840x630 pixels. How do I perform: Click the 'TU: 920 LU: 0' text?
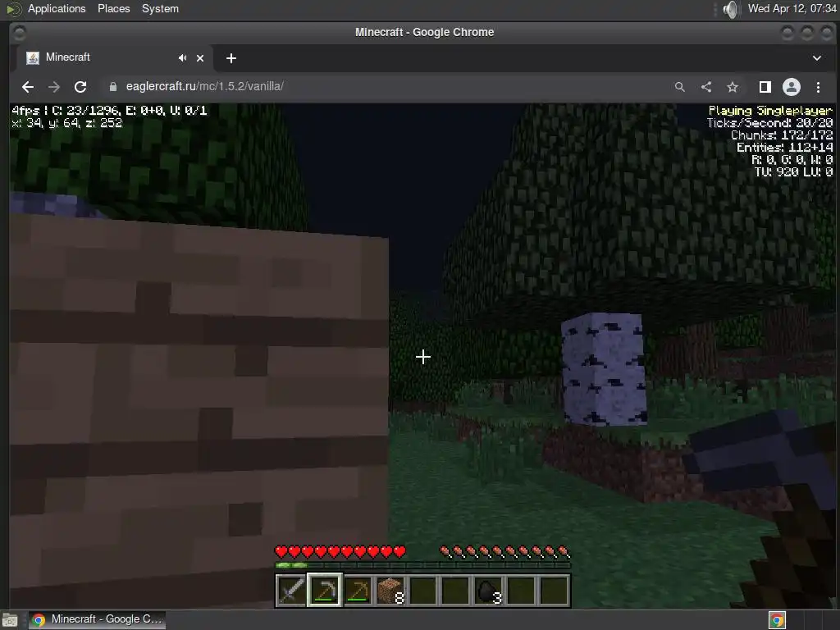(x=793, y=172)
